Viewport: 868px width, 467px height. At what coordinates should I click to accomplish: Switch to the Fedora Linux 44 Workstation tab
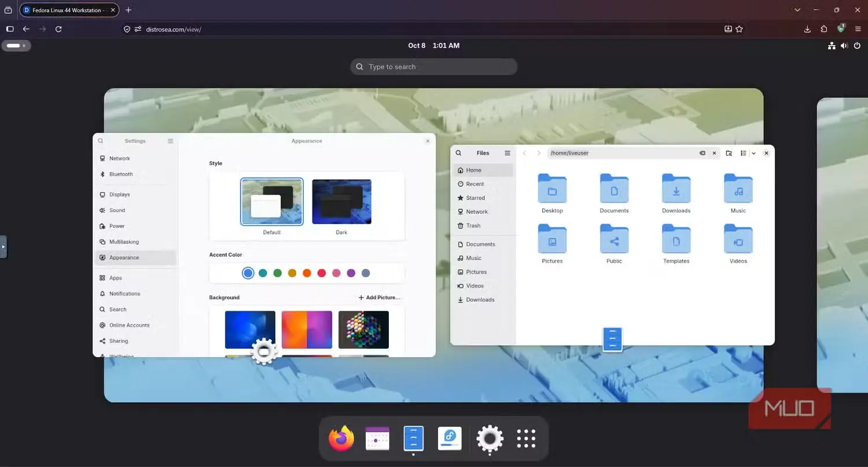69,10
